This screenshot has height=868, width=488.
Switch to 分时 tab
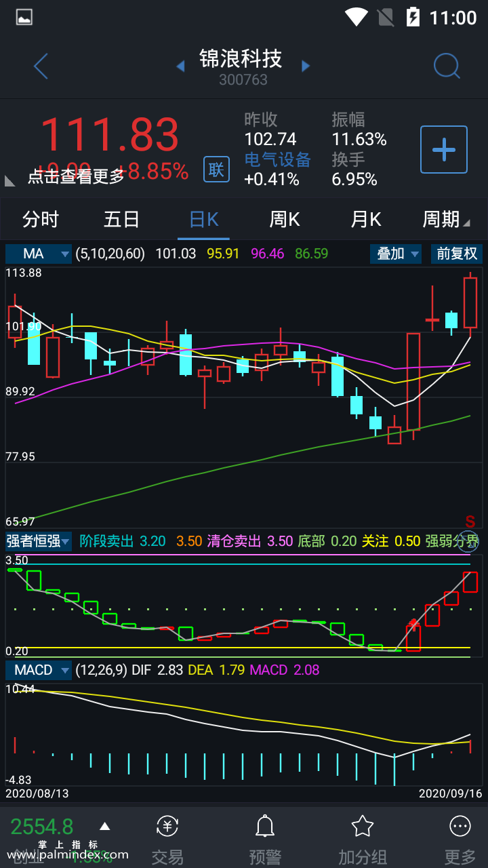tap(41, 219)
